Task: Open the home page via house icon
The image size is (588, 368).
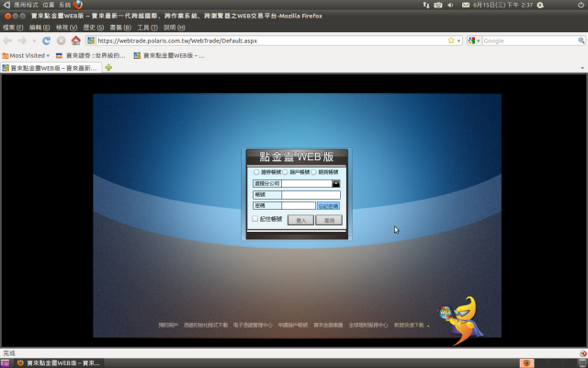Action: [x=75, y=40]
